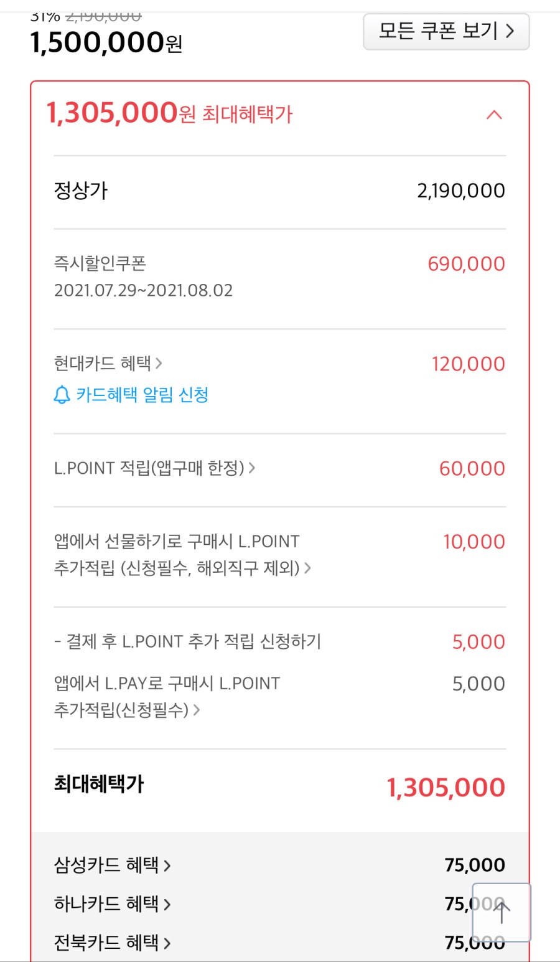
Task: Tap 결제 후 L.POINT 추가 적립 신청하기
Action: (187, 641)
